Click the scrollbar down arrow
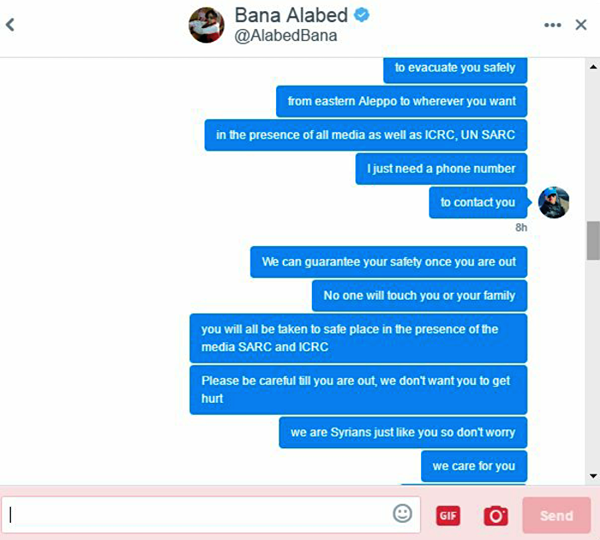Image resolution: width=600 pixels, height=540 pixels. pos(593,476)
